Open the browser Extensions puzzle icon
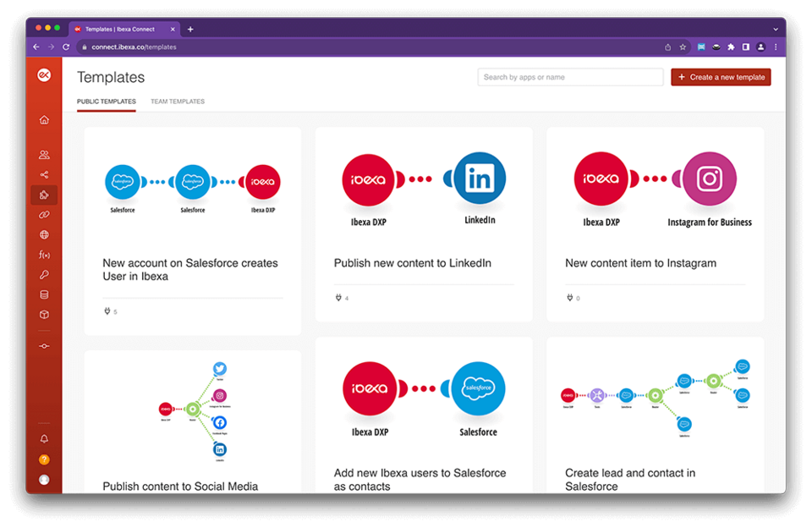Image resolution: width=812 pixels, height=528 pixels. (x=731, y=47)
